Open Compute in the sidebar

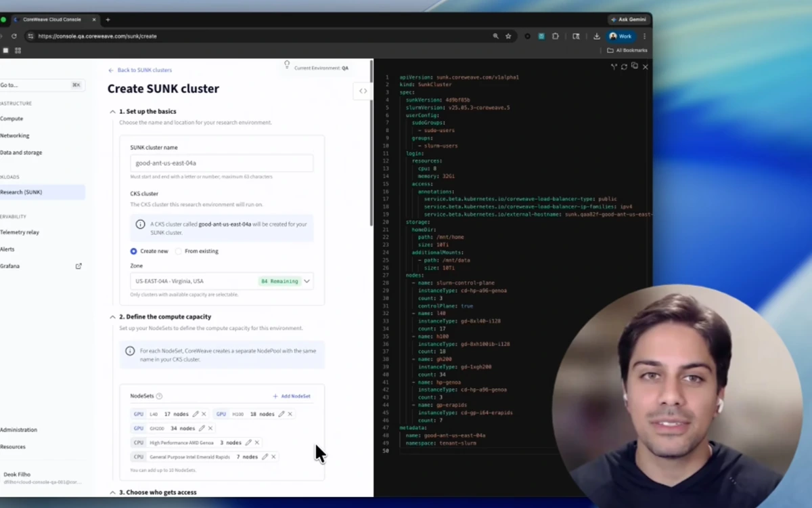click(x=12, y=119)
